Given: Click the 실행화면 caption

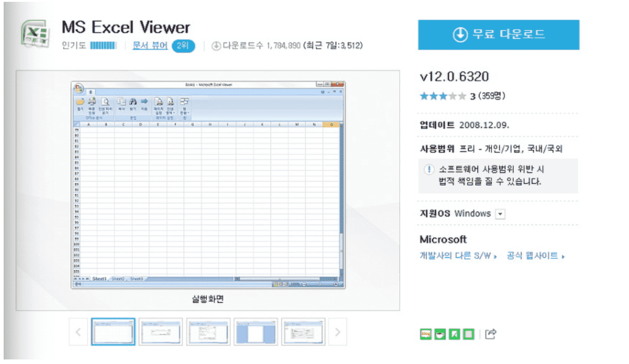Looking at the screenshot, I should click(208, 300).
